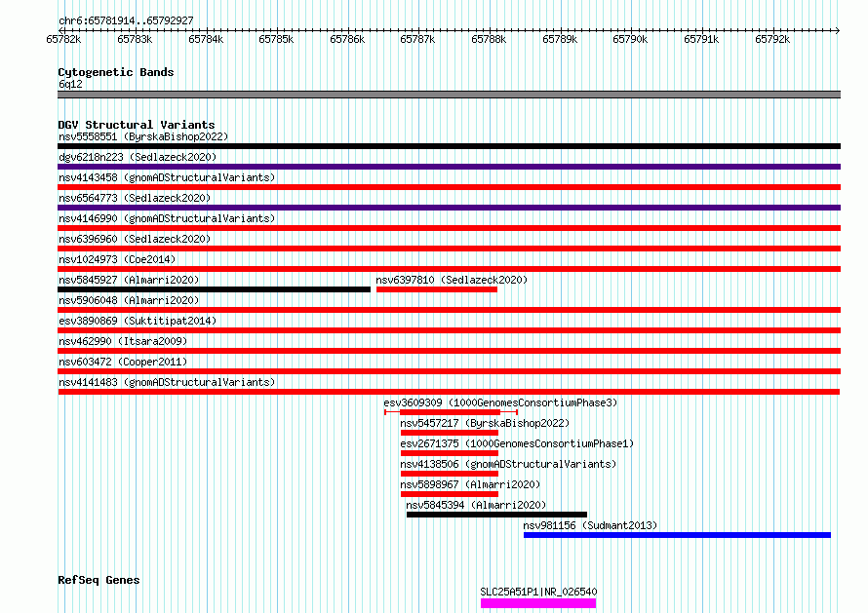Click the black nsv5845394 variant bar
The width and height of the screenshot is (868, 613).
pyautogui.click(x=496, y=515)
